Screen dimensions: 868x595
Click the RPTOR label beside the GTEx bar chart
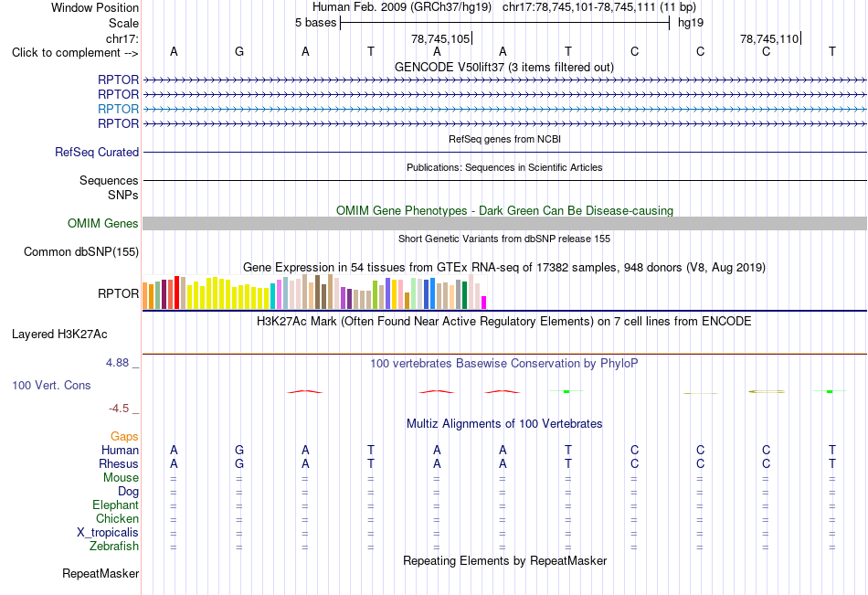(119, 293)
